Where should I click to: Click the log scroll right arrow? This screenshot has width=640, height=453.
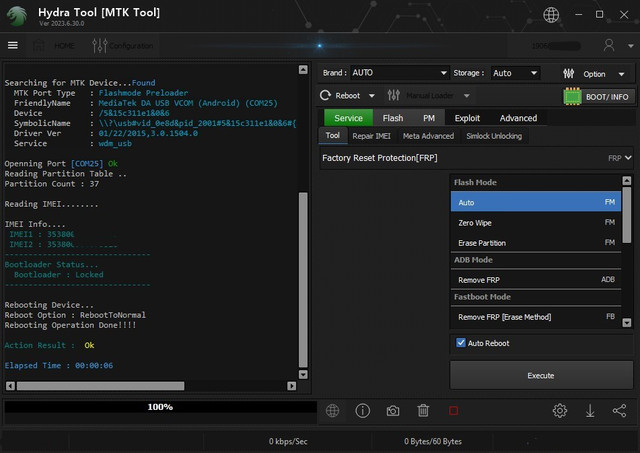pyautogui.click(x=291, y=386)
